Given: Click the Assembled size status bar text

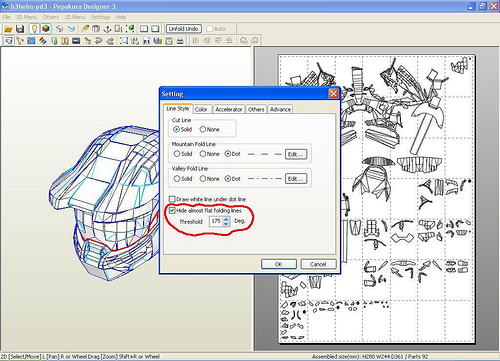Looking at the screenshot, I should (370, 357).
